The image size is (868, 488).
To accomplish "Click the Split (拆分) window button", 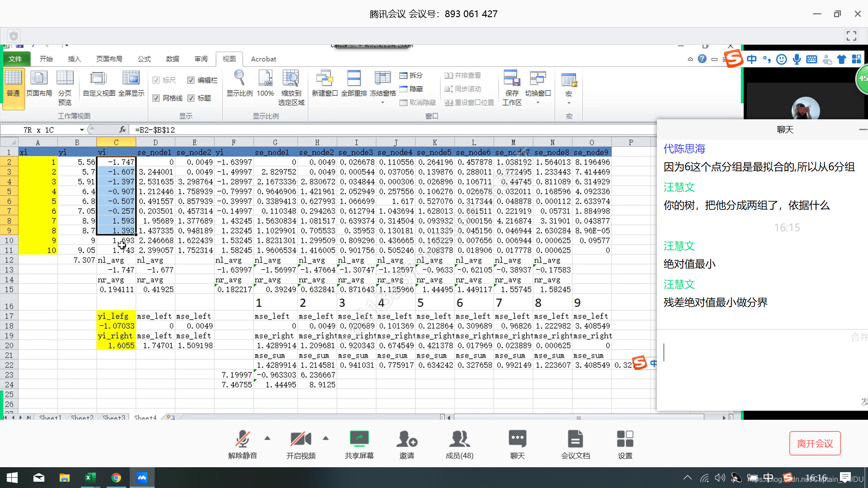I will pos(411,75).
